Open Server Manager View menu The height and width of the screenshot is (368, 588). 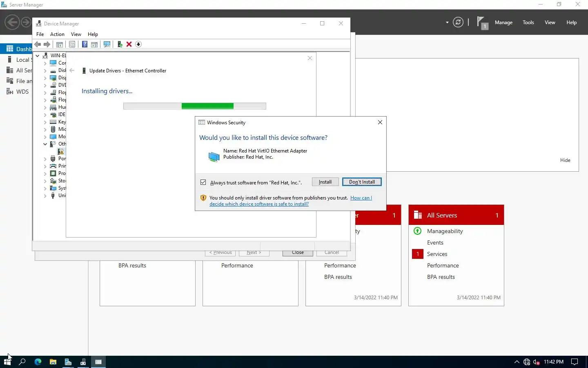pyautogui.click(x=550, y=22)
